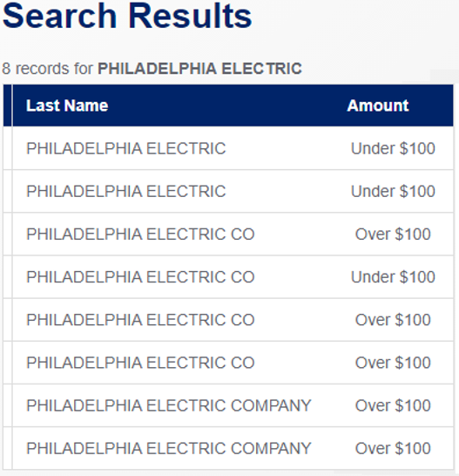Click Over $100 amount for first ELECTRIC CO
The width and height of the screenshot is (459, 476).
point(393,234)
